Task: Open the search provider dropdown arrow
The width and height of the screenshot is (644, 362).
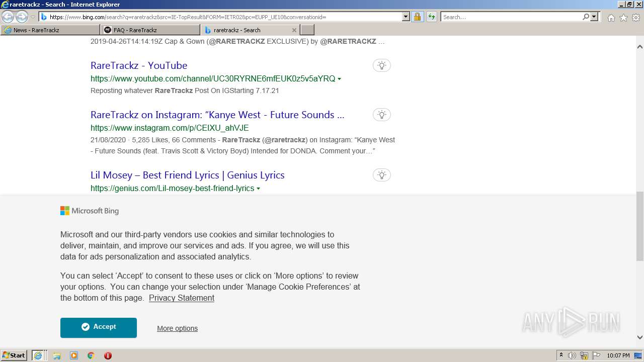Action: pos(594,17)
